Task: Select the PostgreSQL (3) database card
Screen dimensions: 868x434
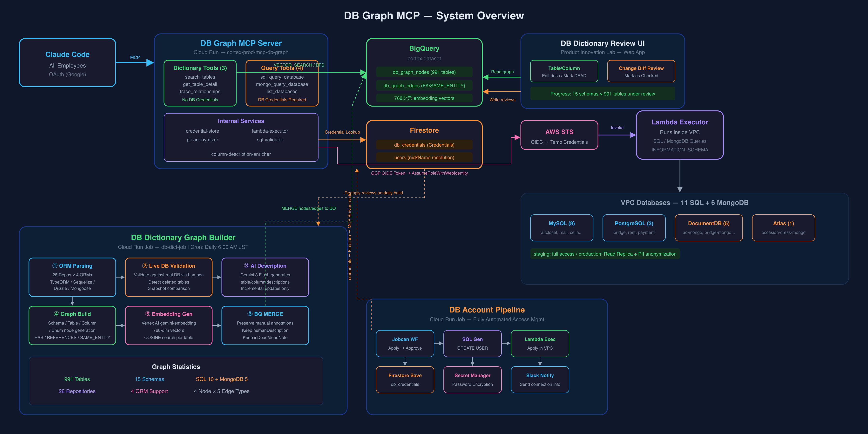Action: [x=634, y=228]
